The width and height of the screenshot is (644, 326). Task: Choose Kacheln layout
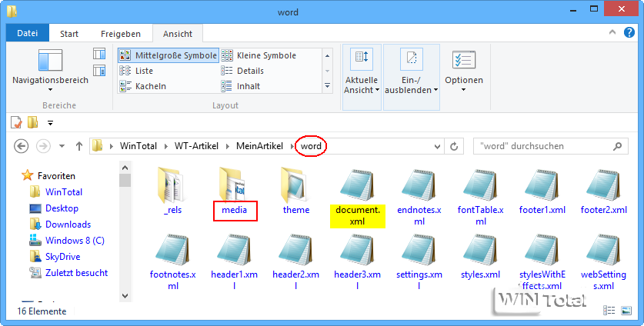click(x=143, y=86)
